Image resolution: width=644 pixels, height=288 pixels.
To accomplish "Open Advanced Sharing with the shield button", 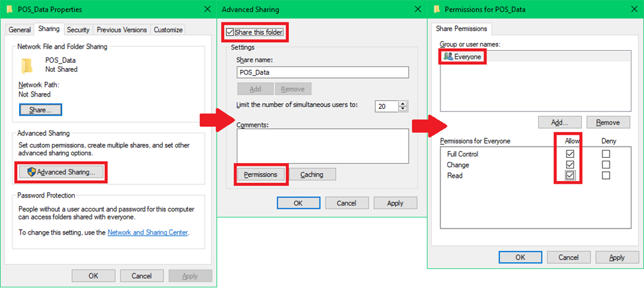I will (61, 172).
